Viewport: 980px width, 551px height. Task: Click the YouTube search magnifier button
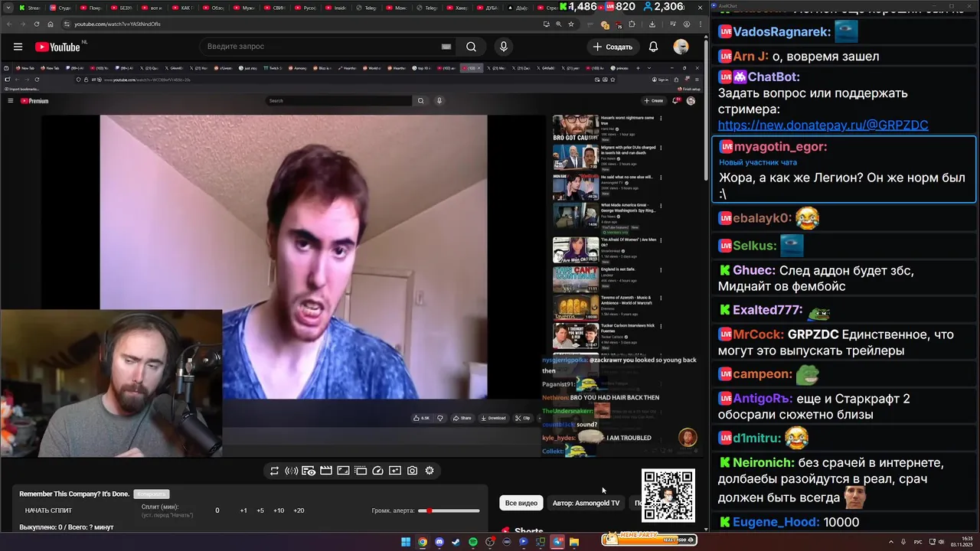click(472, 47)
